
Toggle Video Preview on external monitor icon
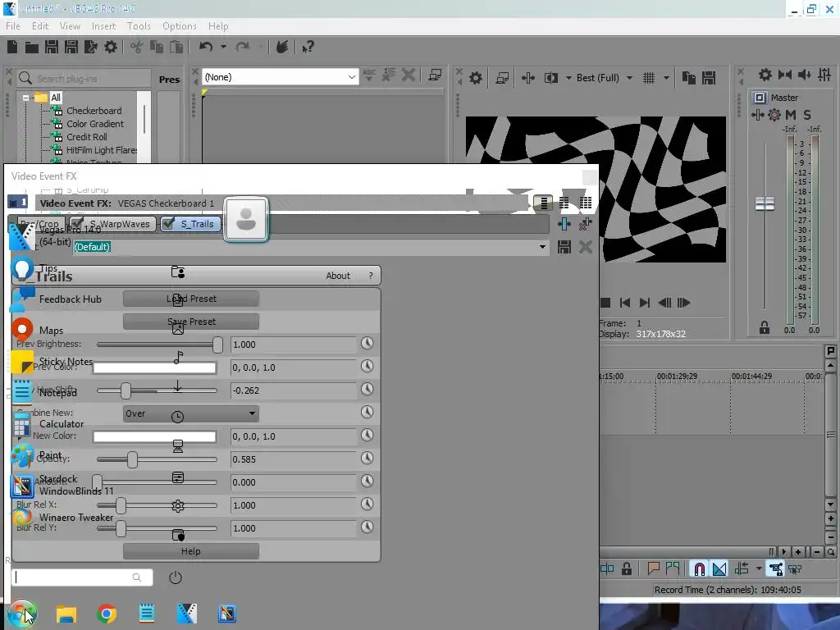coord(502,78)
